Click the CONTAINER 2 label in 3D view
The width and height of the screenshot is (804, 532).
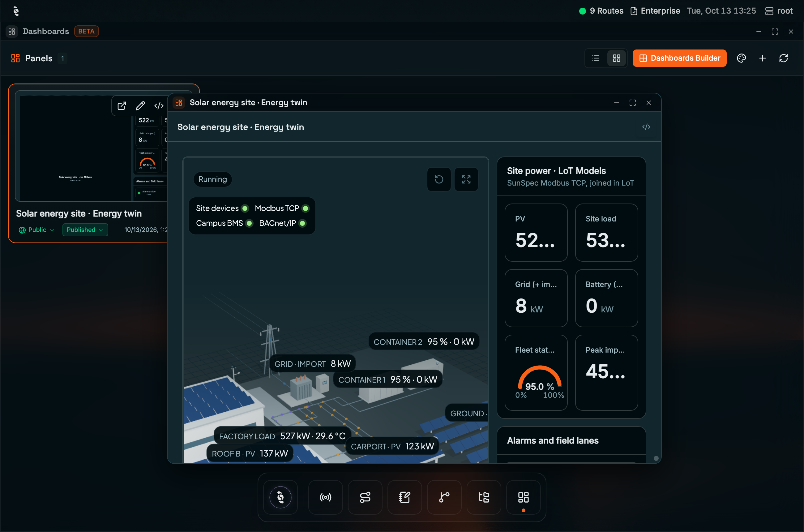(424, 342)
